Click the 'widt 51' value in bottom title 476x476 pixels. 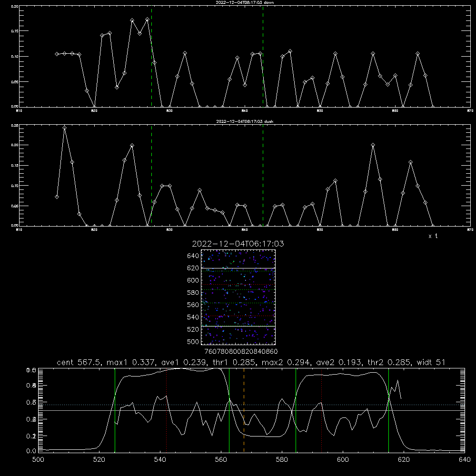pos(431,362)
